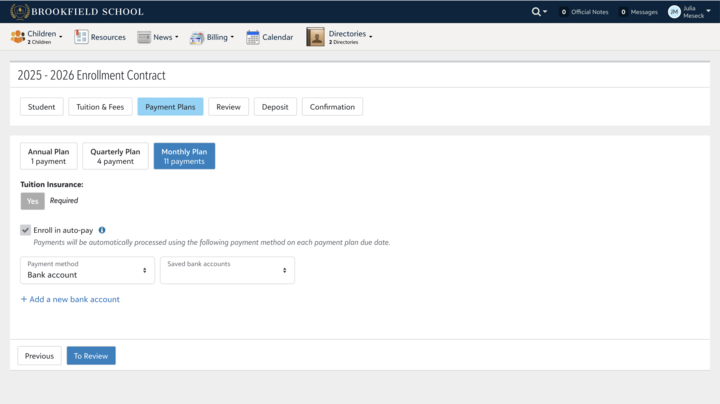Screen dimensions: 720x404
Task: Click the Directories portrait icon
Action: pos(315,37)
